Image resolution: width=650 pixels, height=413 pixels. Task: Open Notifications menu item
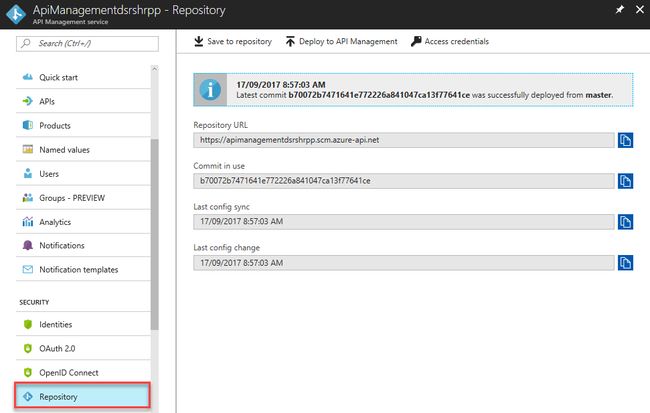83,245
